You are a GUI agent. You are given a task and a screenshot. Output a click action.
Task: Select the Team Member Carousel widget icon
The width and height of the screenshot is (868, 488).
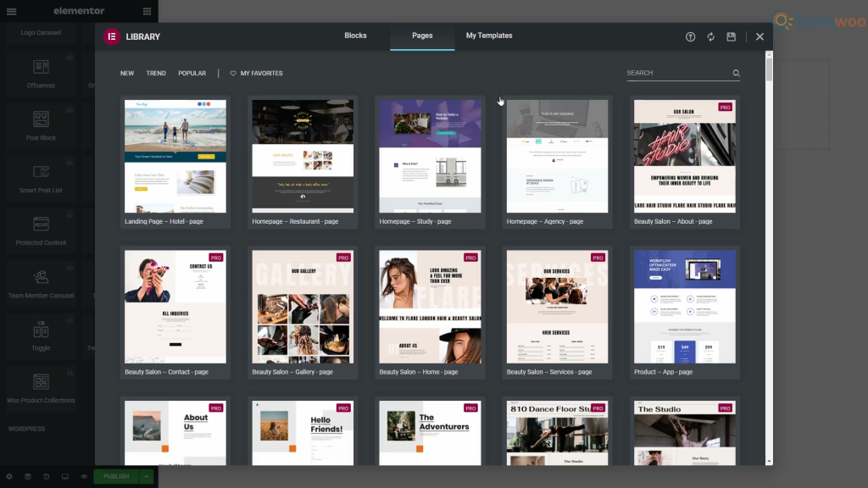pyautogui.click(x=41, y=277)
